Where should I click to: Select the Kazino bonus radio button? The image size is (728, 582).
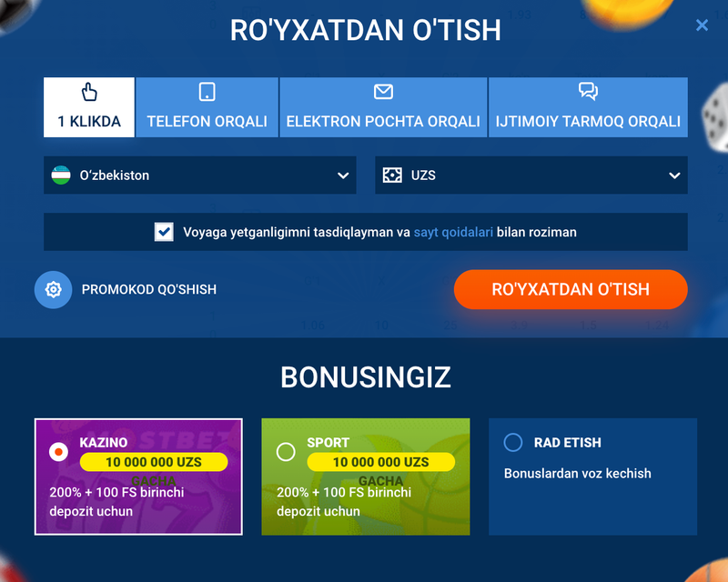point(58,452)
